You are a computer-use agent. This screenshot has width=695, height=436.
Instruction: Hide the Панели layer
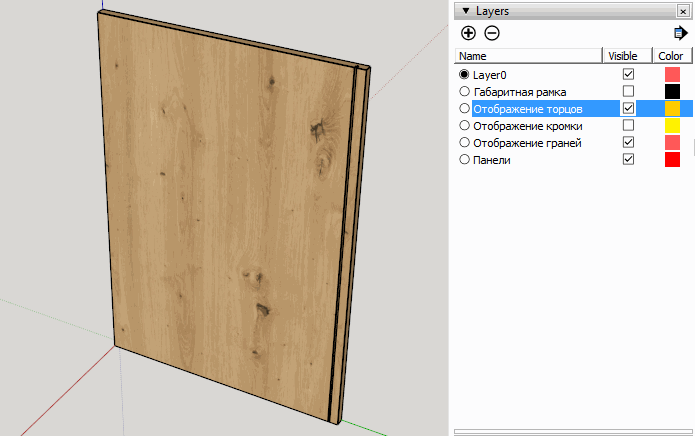pyautogui.click(x=628, y=159)
